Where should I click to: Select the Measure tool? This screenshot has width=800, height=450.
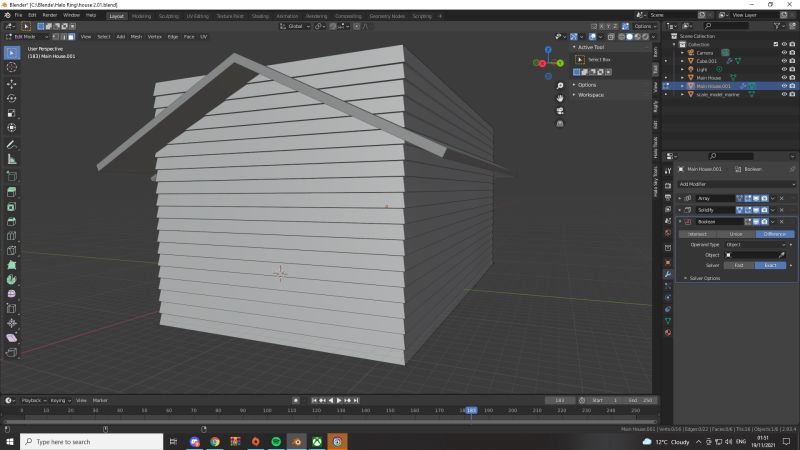[x=12, y=160]
